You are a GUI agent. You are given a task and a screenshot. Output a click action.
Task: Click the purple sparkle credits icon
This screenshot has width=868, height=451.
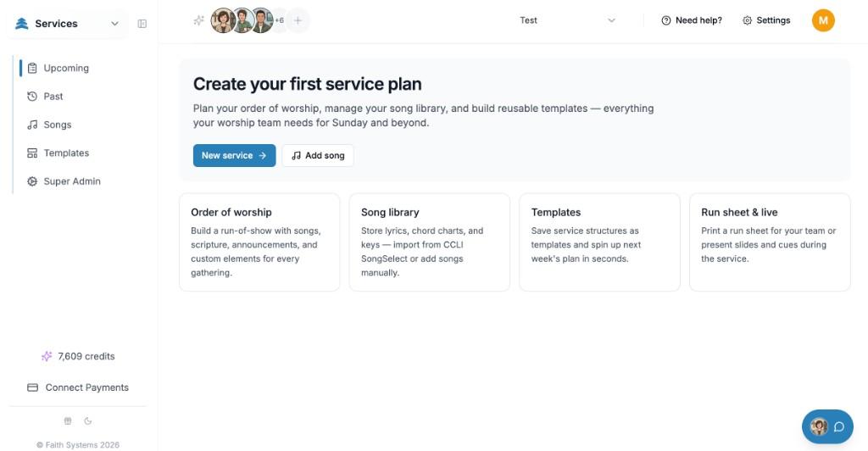[47, 356]
